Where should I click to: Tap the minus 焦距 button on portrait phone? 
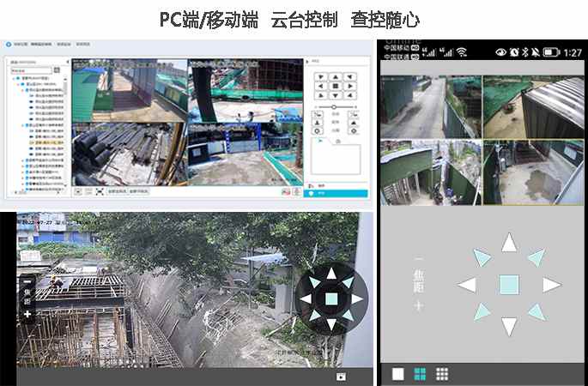(x=419, y=259)
